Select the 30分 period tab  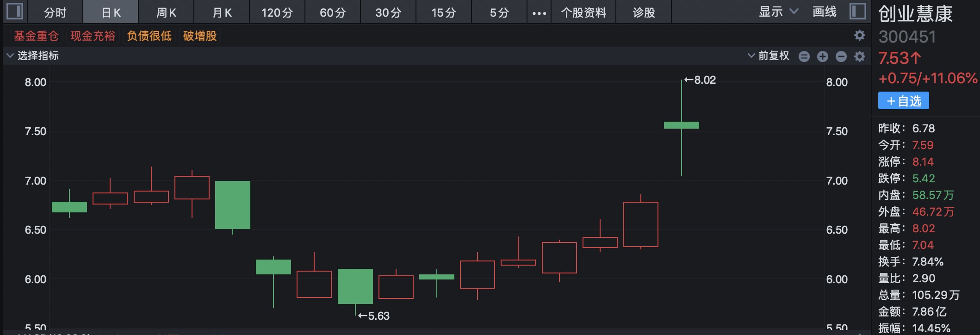(x=388, y=12)
